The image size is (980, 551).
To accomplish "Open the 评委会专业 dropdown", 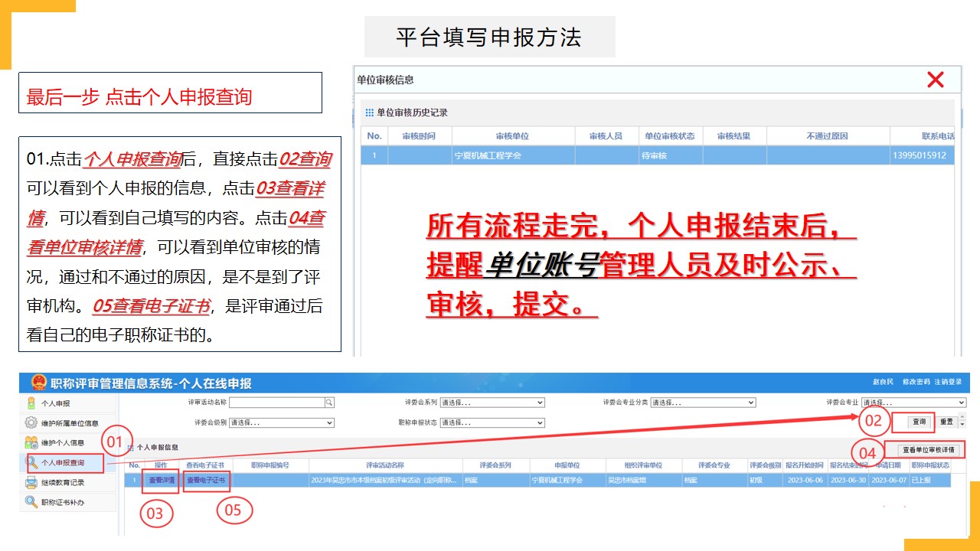I will pos(913,403).
